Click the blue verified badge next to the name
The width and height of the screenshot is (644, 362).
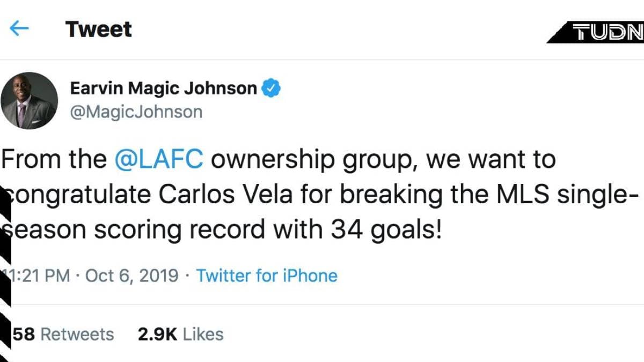pyautogui.click(x=270, y=88)
